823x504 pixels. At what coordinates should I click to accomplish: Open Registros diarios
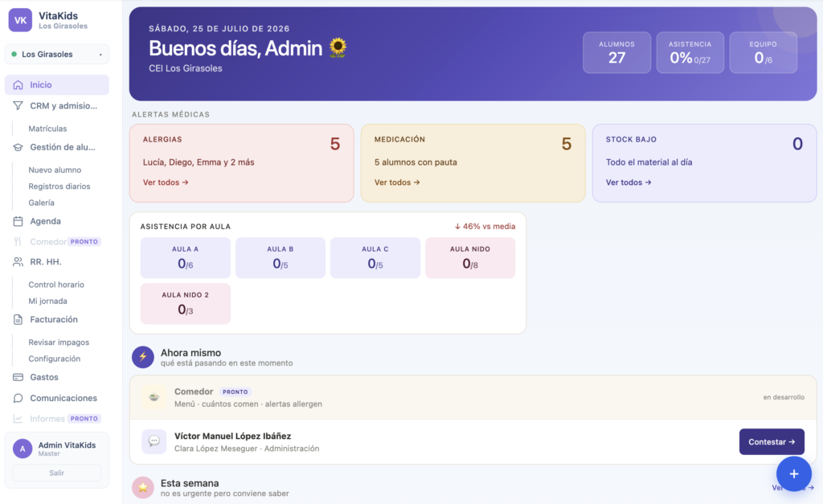[59, 186]
